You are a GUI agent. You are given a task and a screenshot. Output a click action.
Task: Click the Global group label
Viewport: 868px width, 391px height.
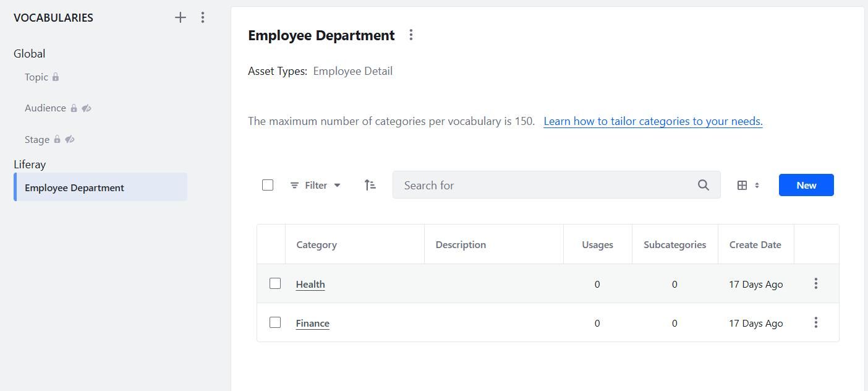click(x=30, y=54)
